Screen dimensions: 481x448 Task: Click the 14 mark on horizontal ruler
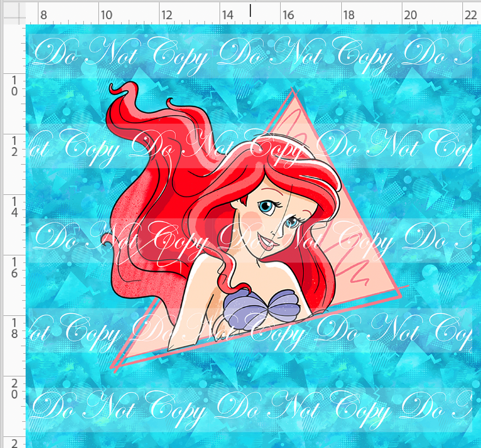(228, 15)
